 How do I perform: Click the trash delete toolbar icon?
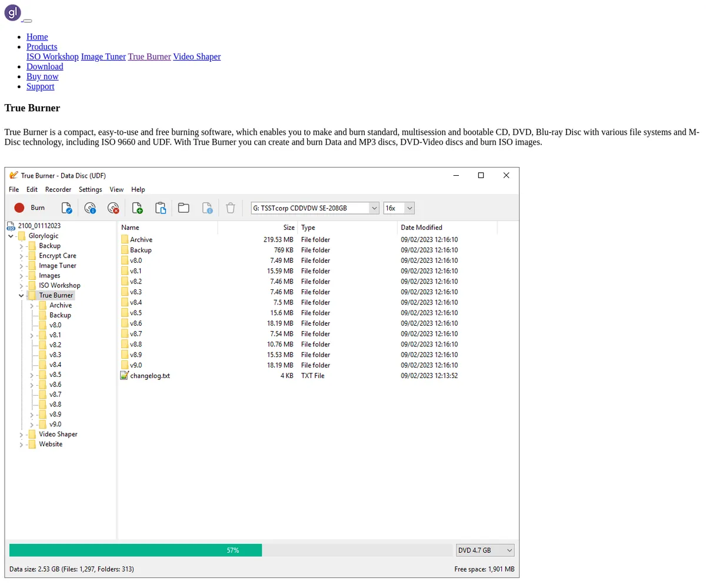coord(231,208)
